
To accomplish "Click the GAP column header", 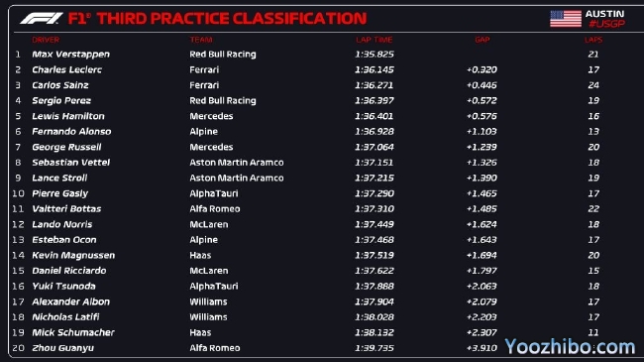I will [483, 40].
